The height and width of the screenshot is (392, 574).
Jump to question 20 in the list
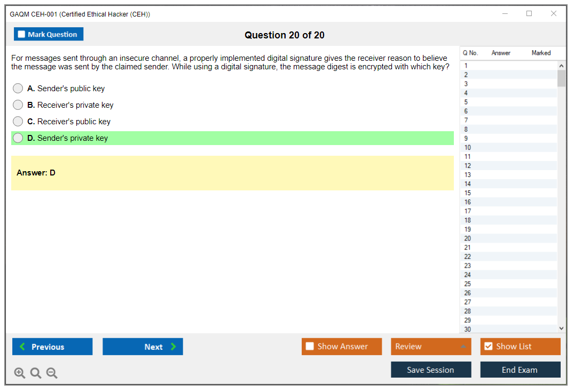click(x=468, y=238)
